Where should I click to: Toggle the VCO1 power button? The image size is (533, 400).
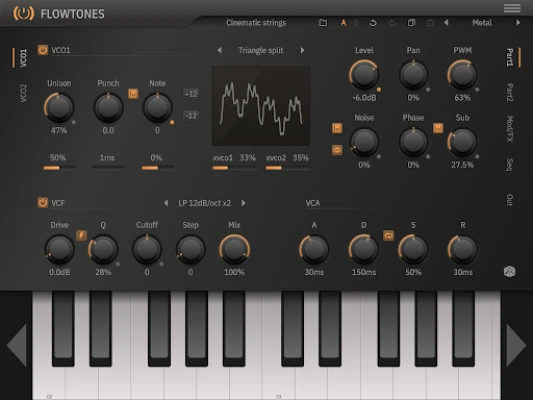pos(42,50)
